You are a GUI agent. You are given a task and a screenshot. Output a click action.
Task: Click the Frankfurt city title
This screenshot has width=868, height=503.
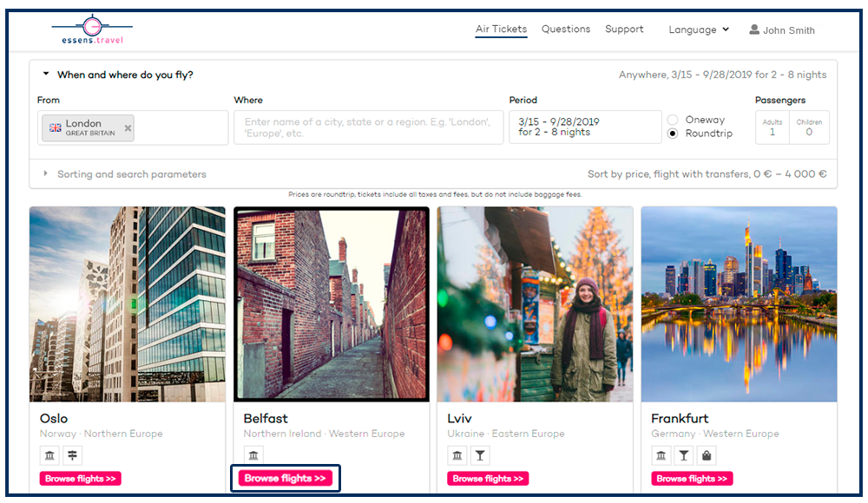(680, 418)
